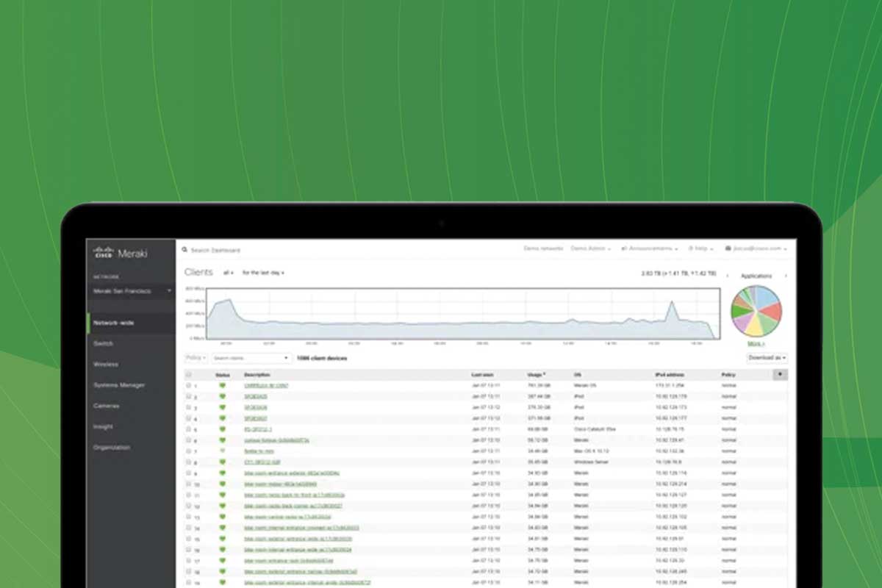This screenshot has height=588, width=882.
Task: Click the Announcements megaphone icon
Action: (623, 249)
